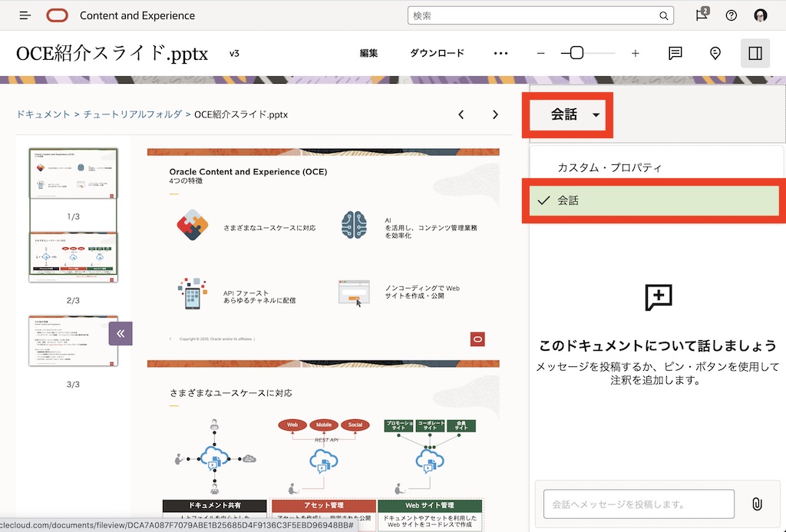Collapse the slide thumbnail sidebar
The image size is (786, 532).
(x=121, y=332)
